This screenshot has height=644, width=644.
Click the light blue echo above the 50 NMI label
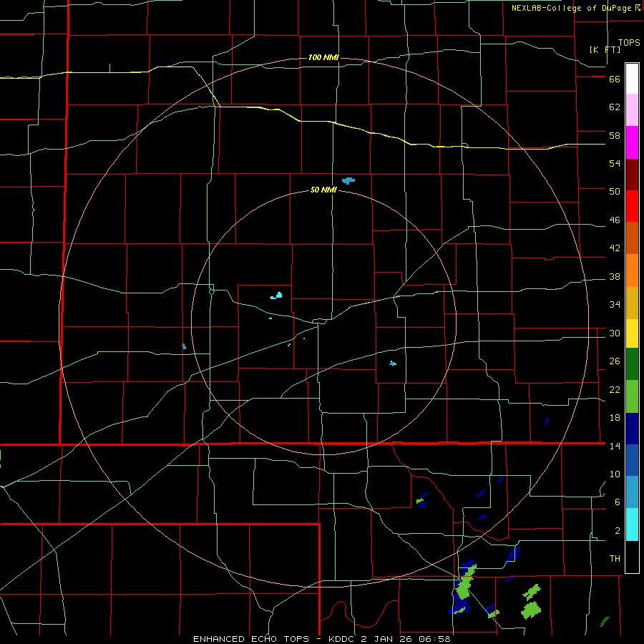pyautogui.click(x=348, y=180)
